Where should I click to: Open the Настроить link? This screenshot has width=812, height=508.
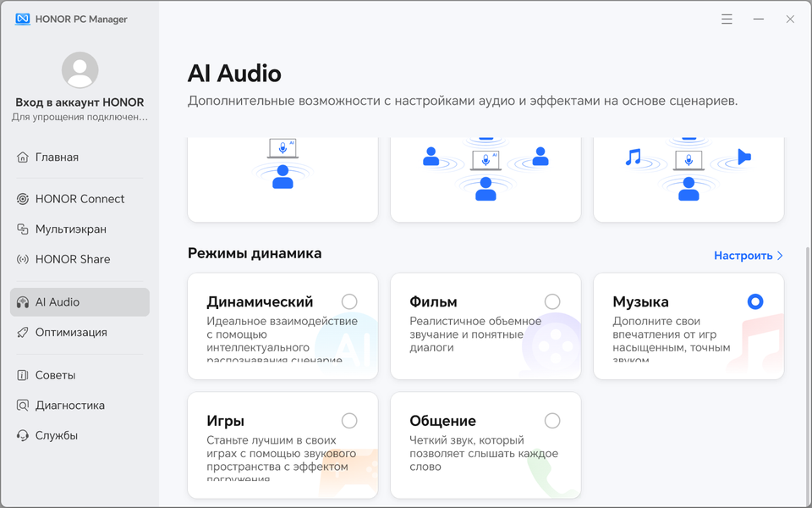pyautogui.click(x=749, y=256)
